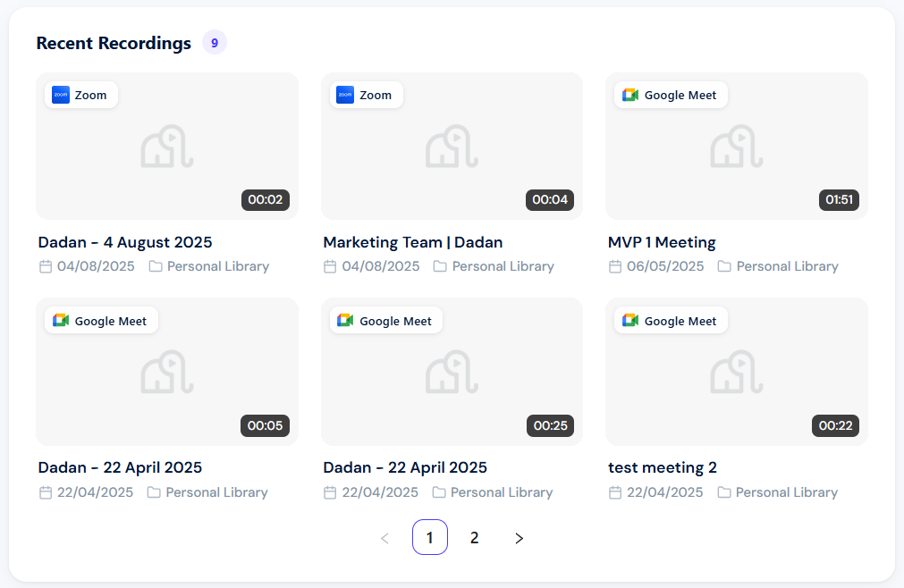The height and width of the screenshot is (588, 904).
Task: Click Personal Library under MVP 1 Meeting
Action: coord(788,266)
